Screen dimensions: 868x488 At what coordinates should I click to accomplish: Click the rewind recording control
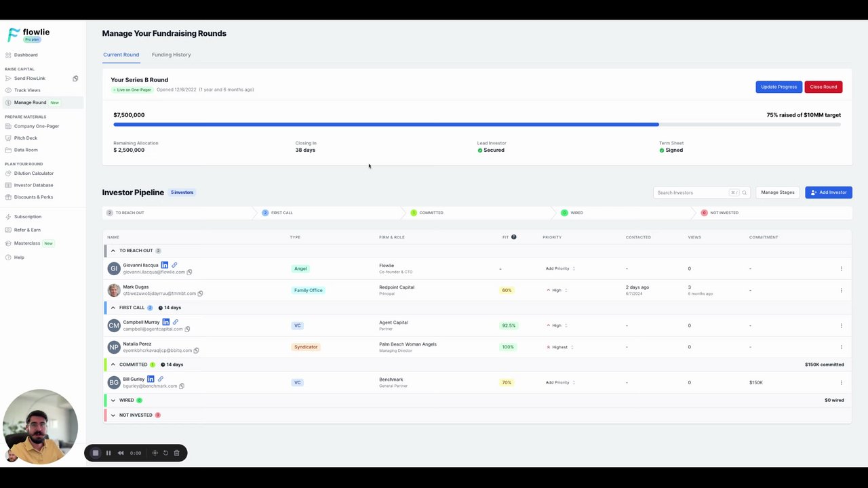(121, 453)
